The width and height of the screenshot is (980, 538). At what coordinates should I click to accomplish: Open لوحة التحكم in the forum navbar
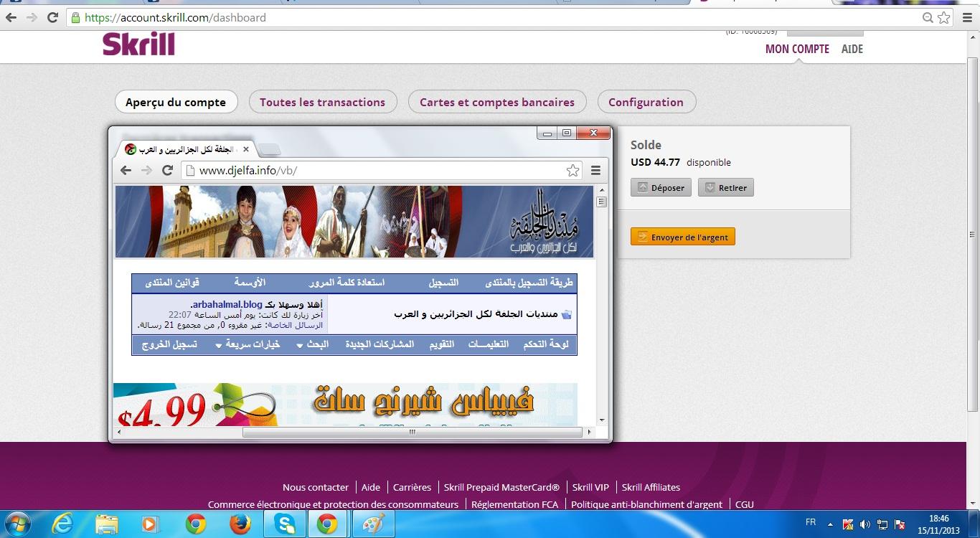(x=546, y=344)
